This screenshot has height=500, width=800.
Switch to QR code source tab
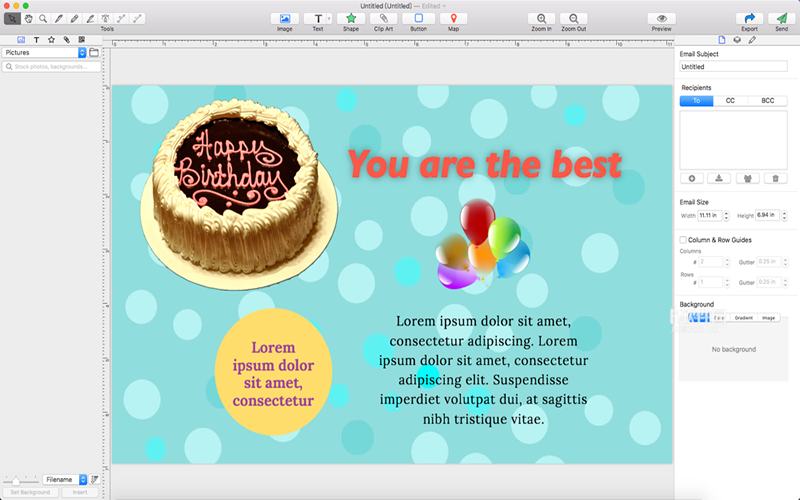click(x=82, y=39)
